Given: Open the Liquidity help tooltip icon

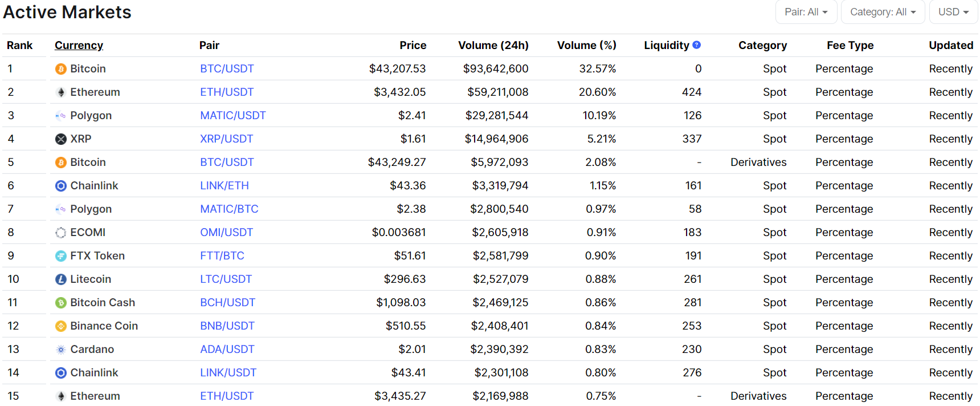Looking at the screenshot, I should pos(696,44).
